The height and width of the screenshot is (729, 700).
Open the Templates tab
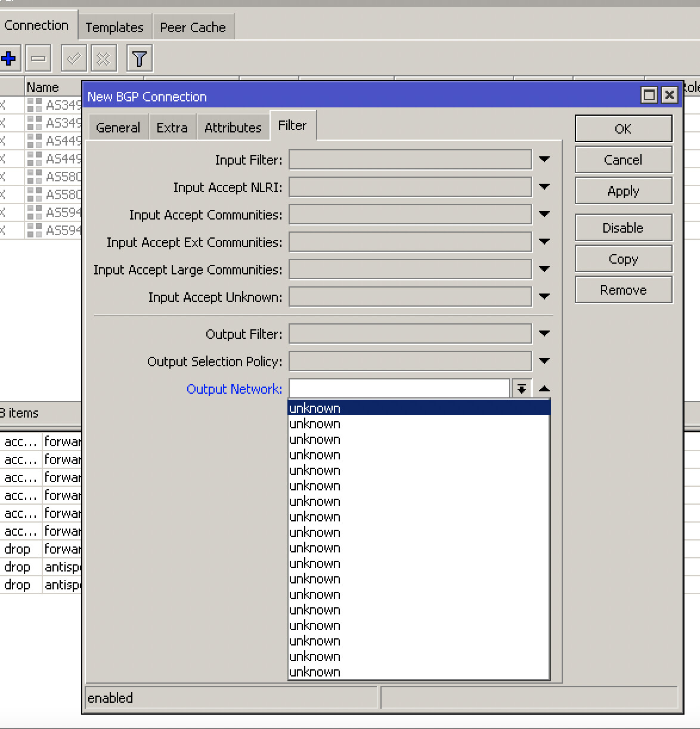(114, 27)
